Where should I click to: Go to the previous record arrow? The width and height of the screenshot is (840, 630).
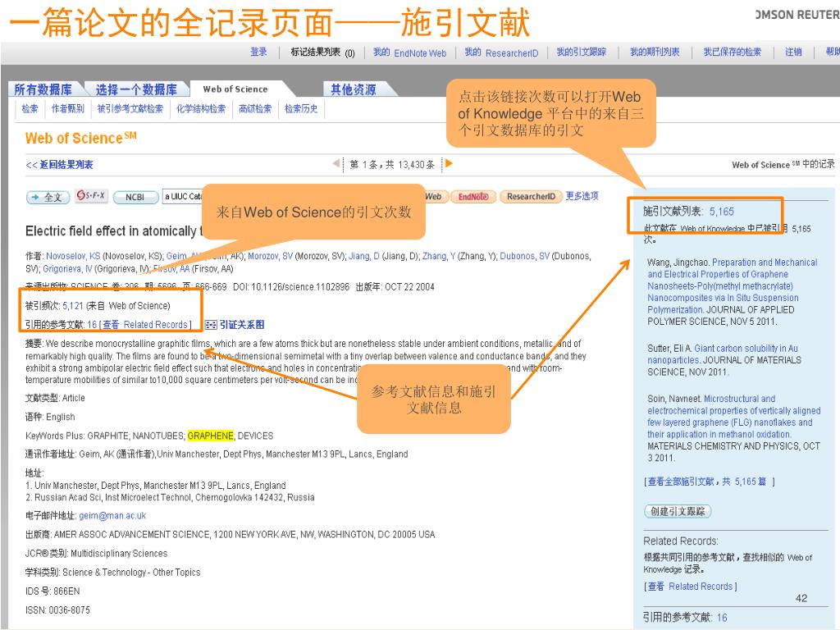[336, 163]
